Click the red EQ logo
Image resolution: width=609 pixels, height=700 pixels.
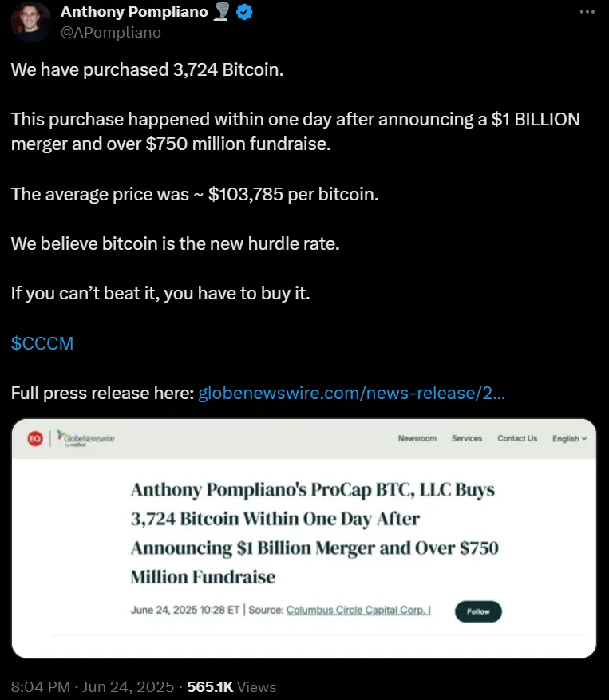[35, 438]
